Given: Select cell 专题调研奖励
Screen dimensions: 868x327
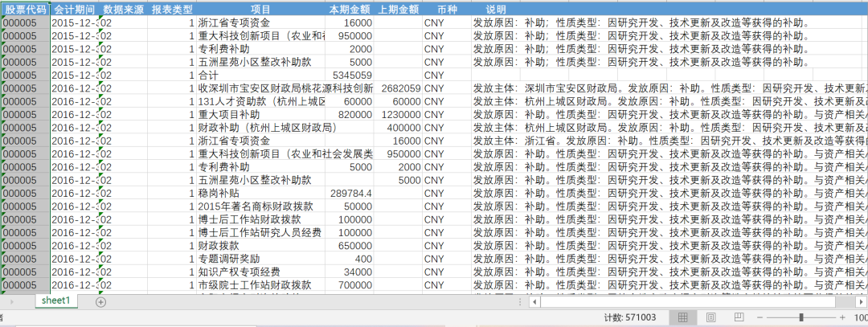Looking at the screenshot, I should 260,259.
